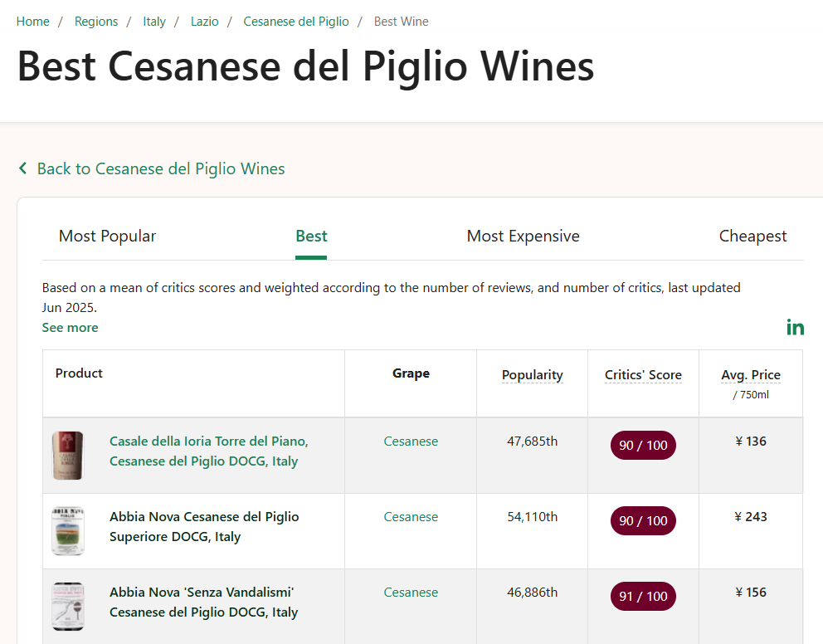Switch to the Cheapest tab
The width and height of the screenshot is (823, 644).
pos(752,237)
